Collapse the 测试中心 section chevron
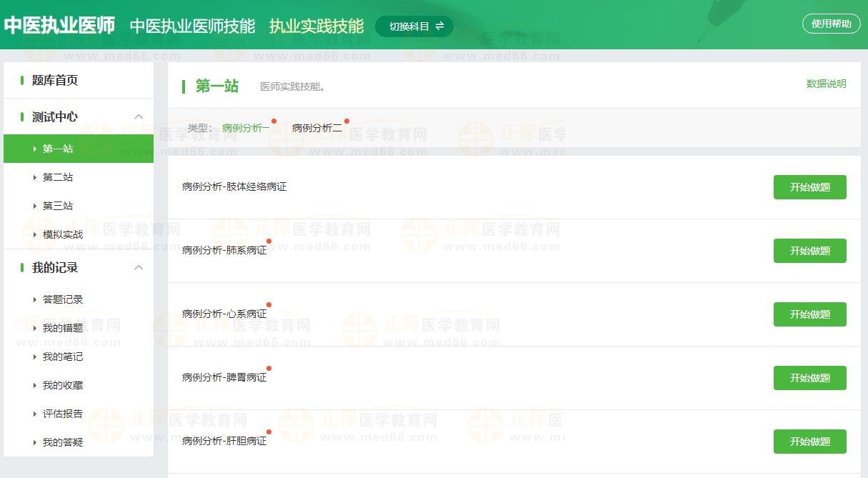 (139, 116)
